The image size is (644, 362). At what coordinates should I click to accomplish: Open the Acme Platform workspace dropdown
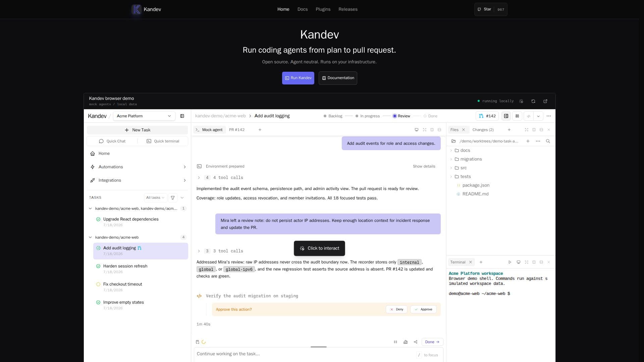pos(144,116)
